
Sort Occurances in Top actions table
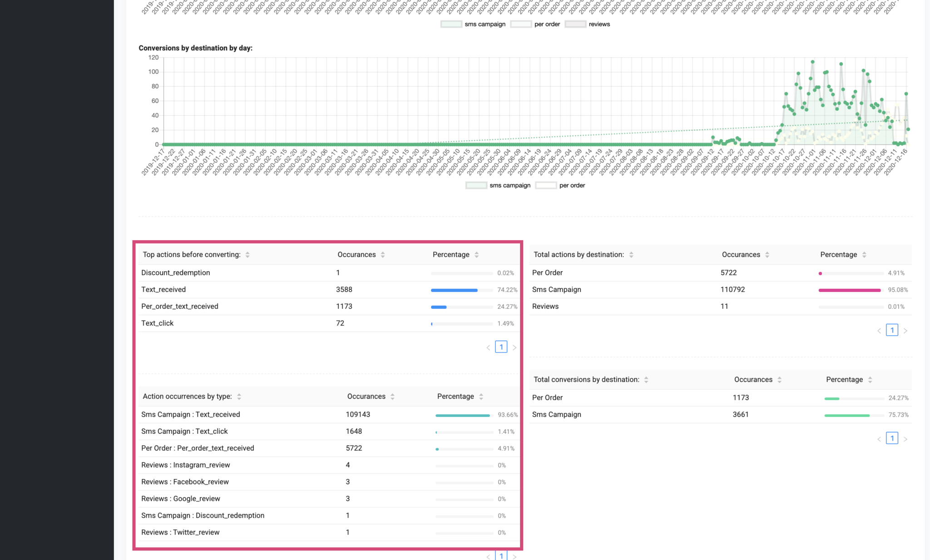(383, 255)
